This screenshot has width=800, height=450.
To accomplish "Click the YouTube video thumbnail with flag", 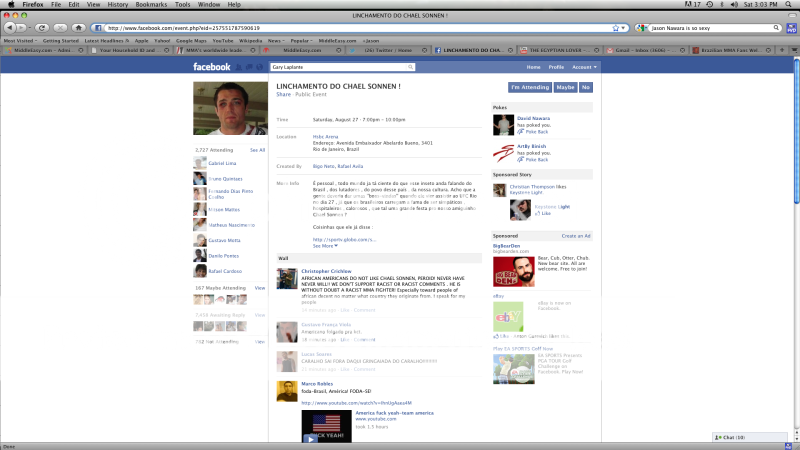I will [326, 425].
